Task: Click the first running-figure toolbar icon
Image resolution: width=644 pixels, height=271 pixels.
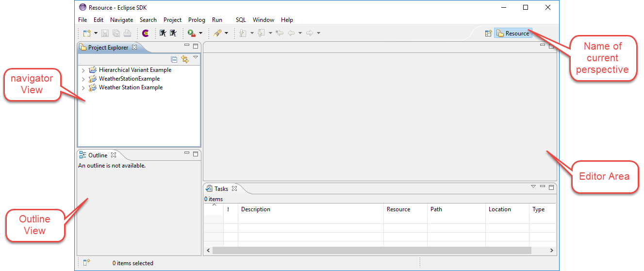Action: click(163, 33)
